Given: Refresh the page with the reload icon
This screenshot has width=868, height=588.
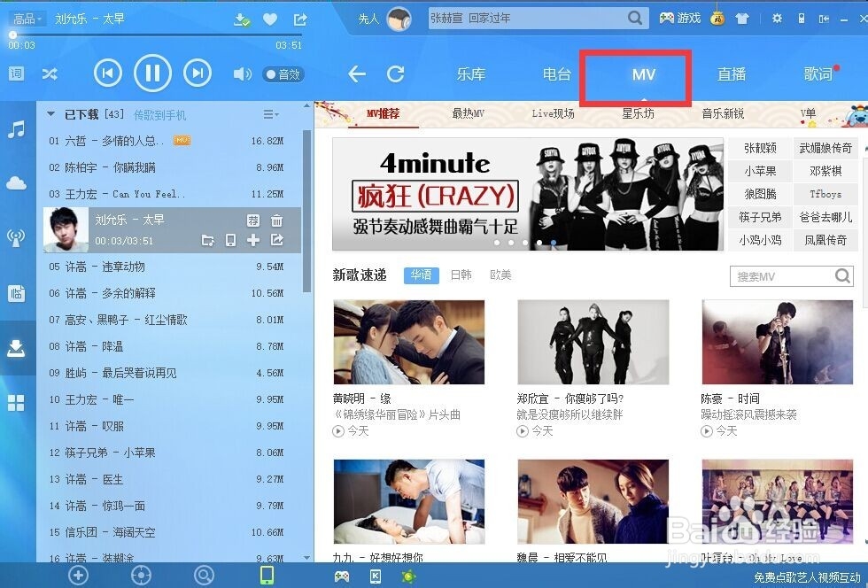Looking at the screenshot, I should (395, 73).
